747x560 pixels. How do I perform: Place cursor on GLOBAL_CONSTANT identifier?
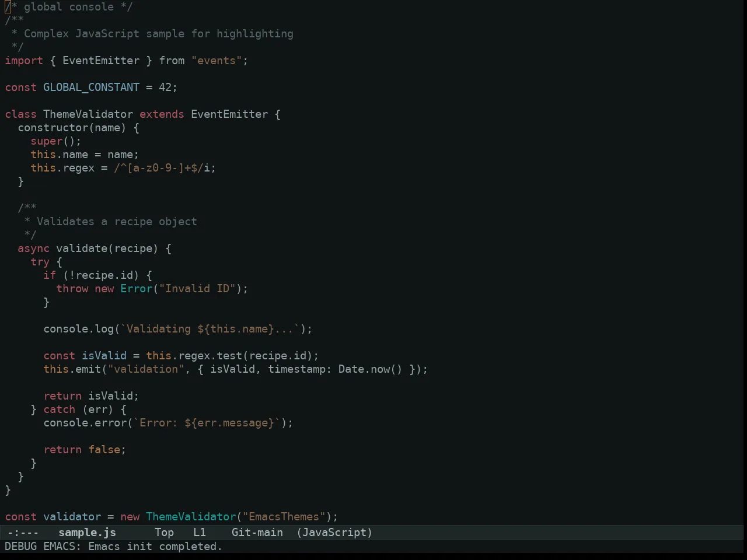point(91,87)
